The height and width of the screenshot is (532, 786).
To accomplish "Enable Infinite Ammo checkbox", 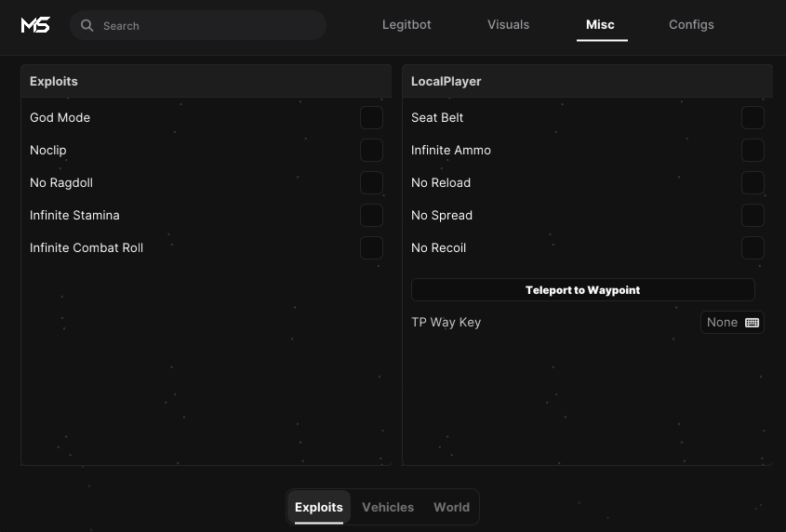I will click(753, 150).
